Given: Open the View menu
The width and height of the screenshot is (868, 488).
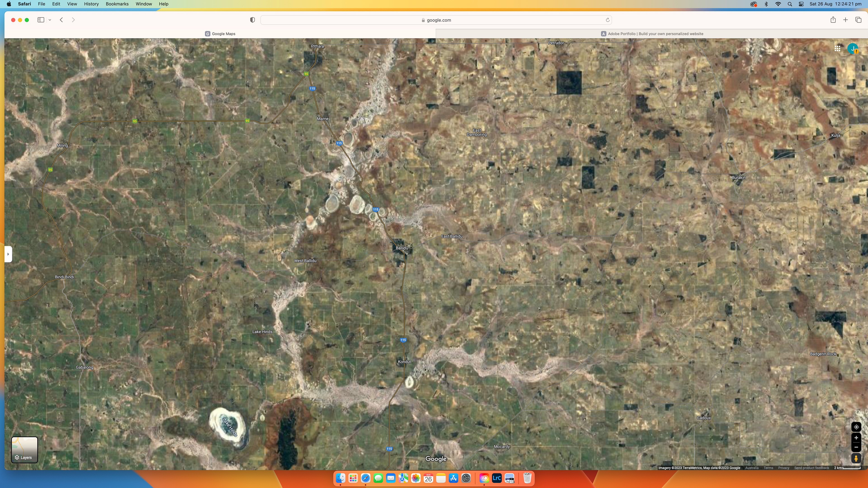Looking at the screenshot, I should (x=72, y=4).
